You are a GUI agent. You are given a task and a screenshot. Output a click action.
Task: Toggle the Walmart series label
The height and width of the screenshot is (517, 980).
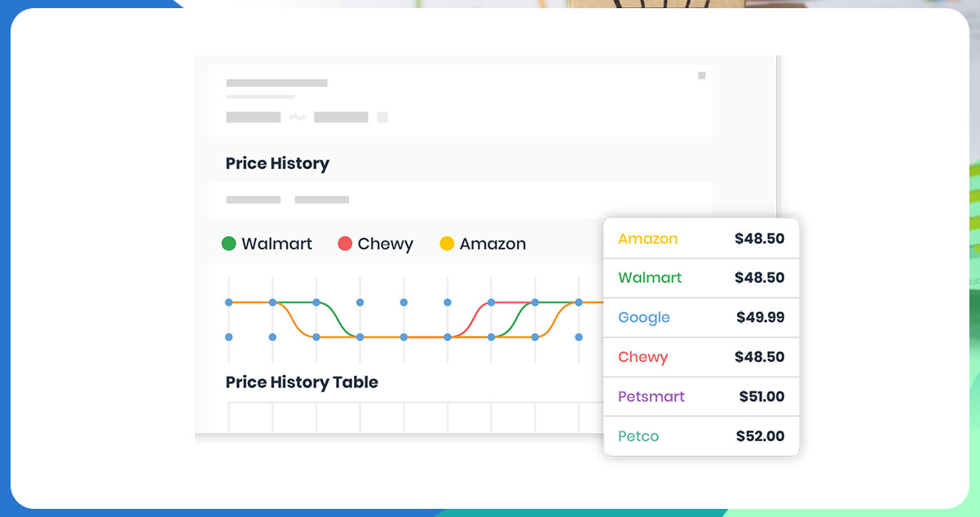276,244
